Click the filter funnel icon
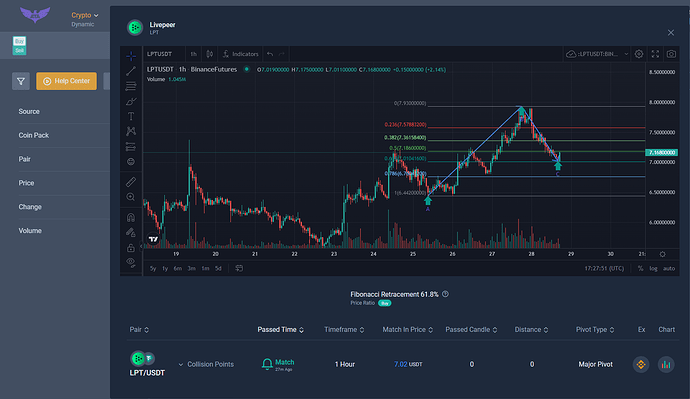Viewport: 690px width, 399px height. pyautogui.click(x=21, y=81)
